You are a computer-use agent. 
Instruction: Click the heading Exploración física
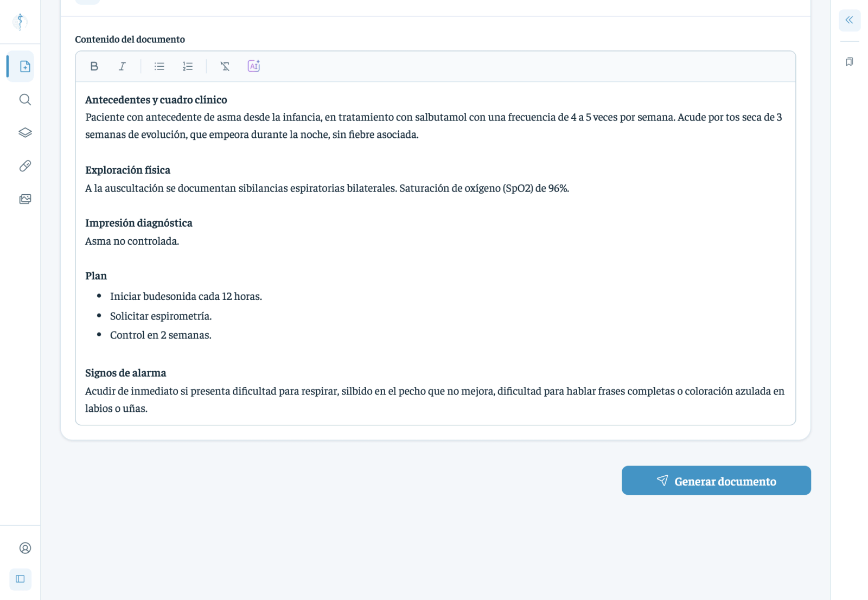coord(127,170)
